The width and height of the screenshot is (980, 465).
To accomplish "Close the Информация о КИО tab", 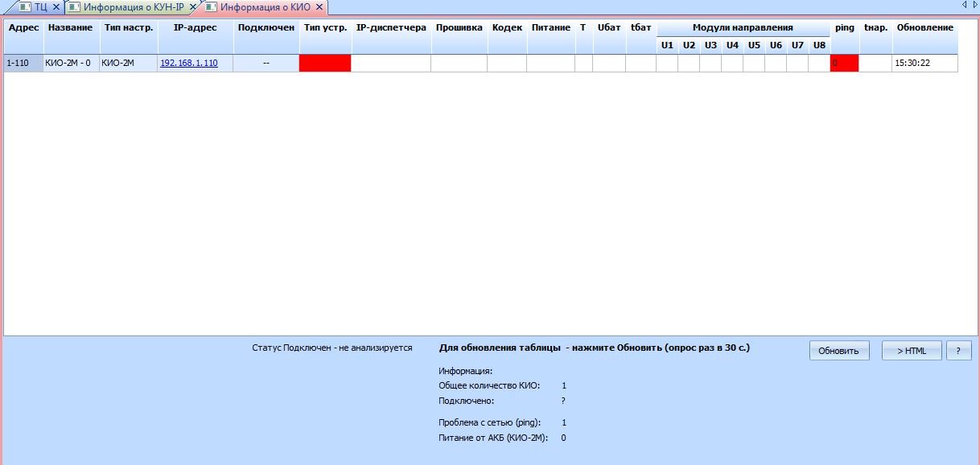I will [x=319, y=7].
